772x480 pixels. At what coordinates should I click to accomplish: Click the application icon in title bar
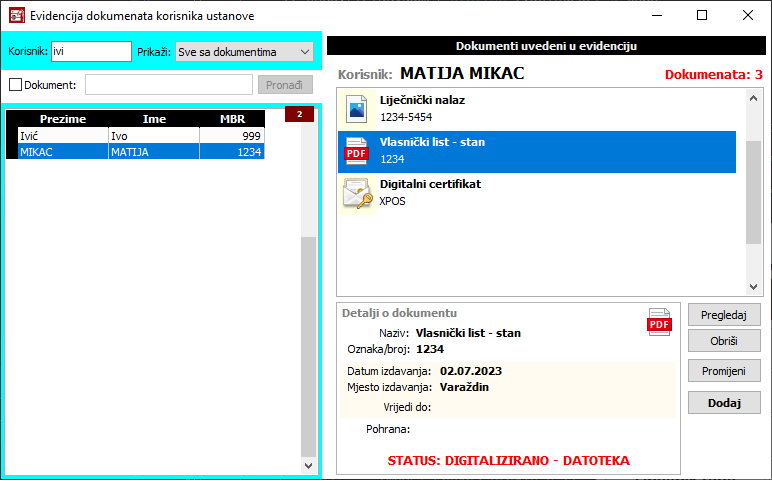[x=16, y=16]
